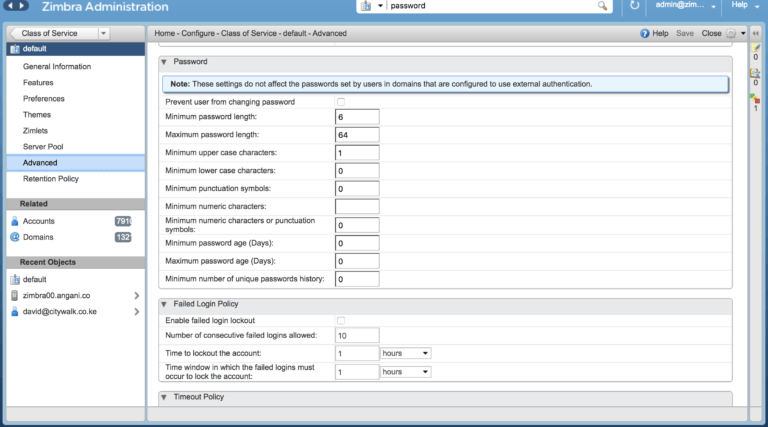The image size is (768, 427).
Task: Click Class of Service in the breadcrumb
Action: 249,33
